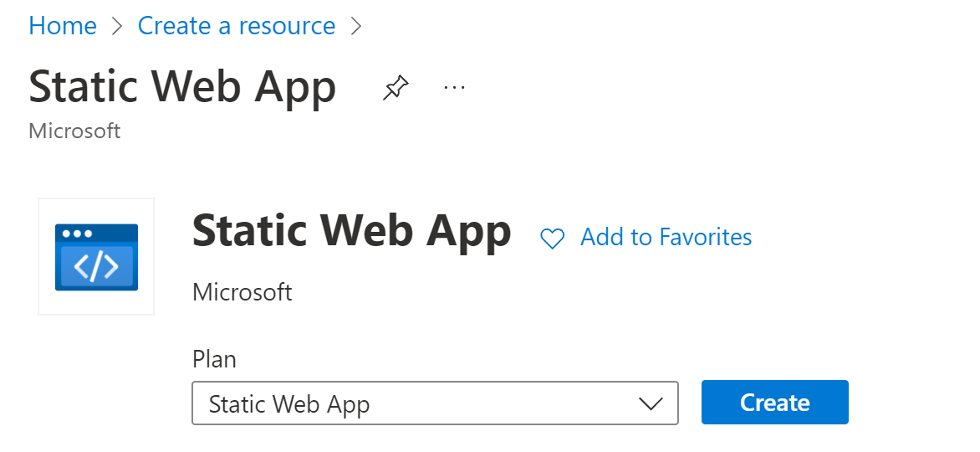Open the Plan dropdown
This screenshot has width=980, height=452.
click(x=434, y=403)
